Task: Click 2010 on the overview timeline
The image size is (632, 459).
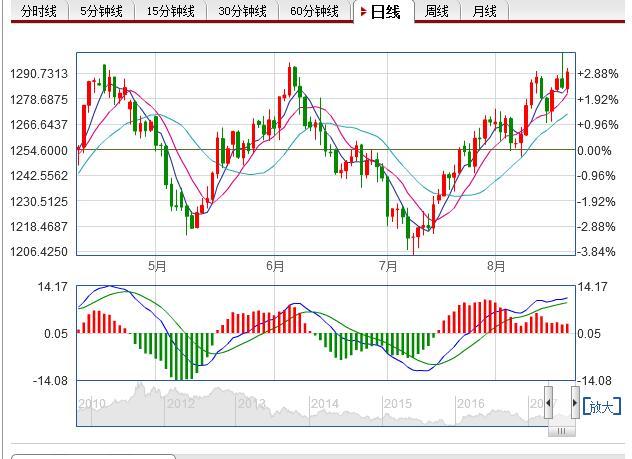Action: (x=92, y=404)
